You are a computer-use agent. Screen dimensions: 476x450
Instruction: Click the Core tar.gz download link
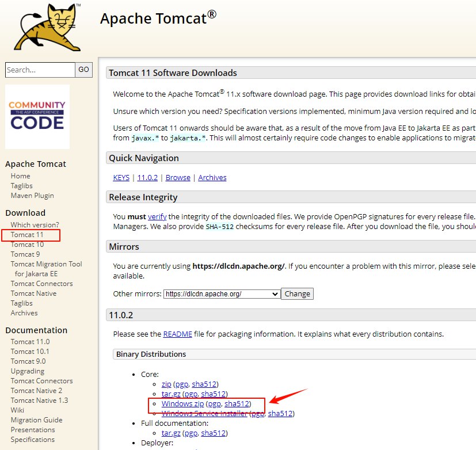[170, 394]
